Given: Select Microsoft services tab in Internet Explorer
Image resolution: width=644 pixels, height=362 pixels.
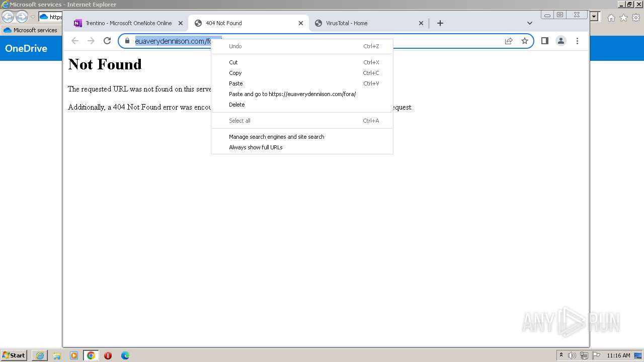Looking at the screenshot, I should (30, 30).
